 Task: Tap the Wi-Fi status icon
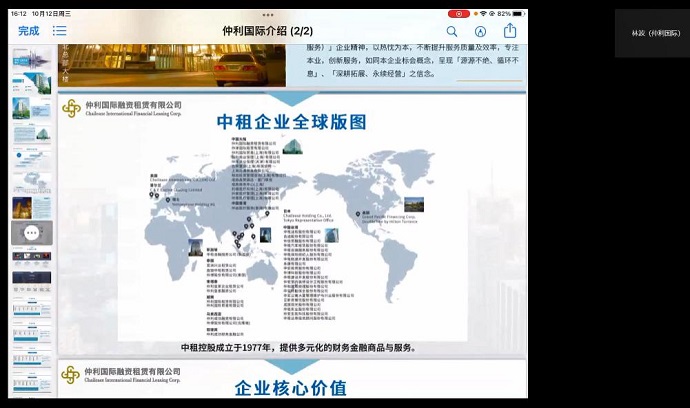(482, 14)
